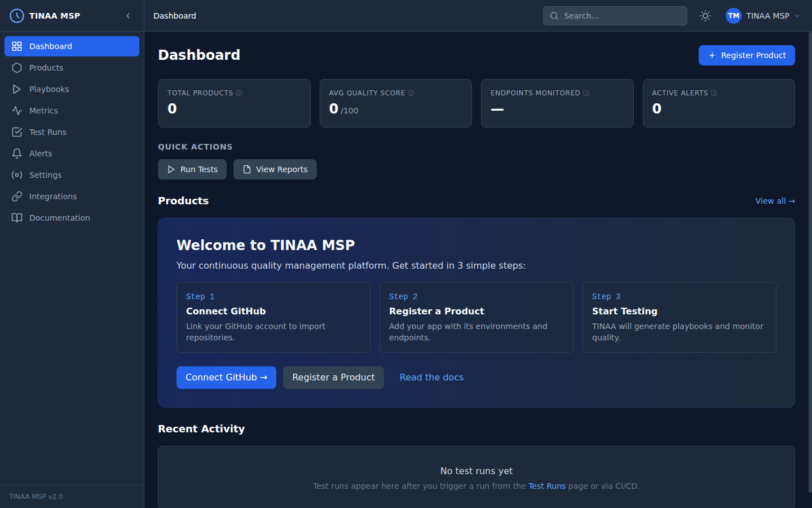Click the Test Runs checkbox icon in sidebar
Screen dimensions: 812x508
pyautogui.click(x=17, y=132)
